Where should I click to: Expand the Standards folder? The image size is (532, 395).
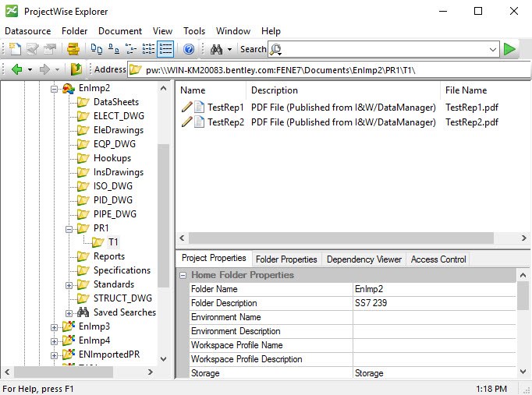click(x=69, y=285)
